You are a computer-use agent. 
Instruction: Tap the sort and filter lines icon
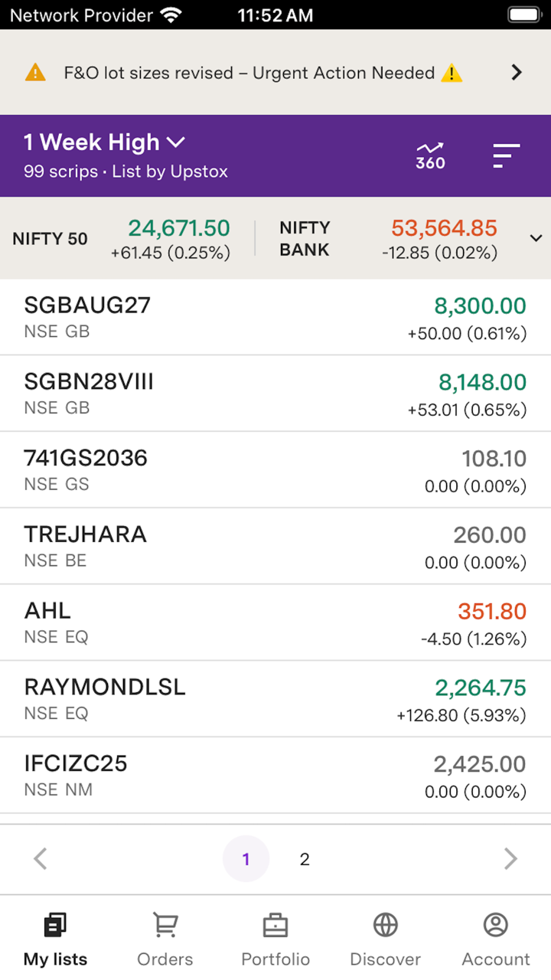tap(506, 155)
